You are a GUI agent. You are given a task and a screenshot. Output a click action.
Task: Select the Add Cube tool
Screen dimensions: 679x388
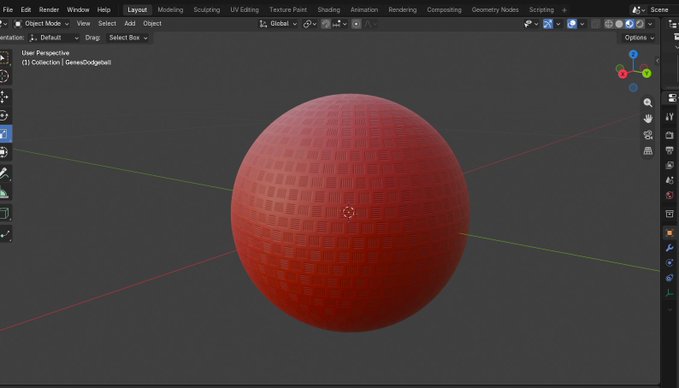4,213
